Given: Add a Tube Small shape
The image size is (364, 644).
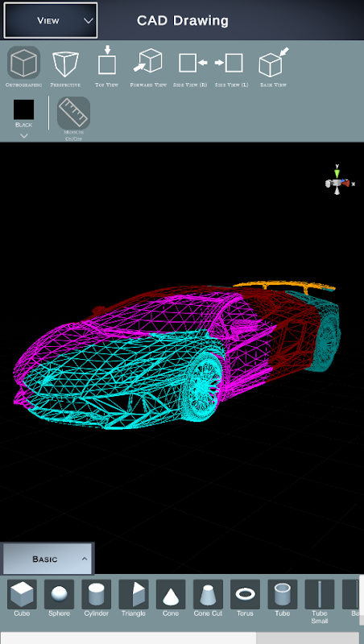Looking at the screenshot, I should click(320, 594).
